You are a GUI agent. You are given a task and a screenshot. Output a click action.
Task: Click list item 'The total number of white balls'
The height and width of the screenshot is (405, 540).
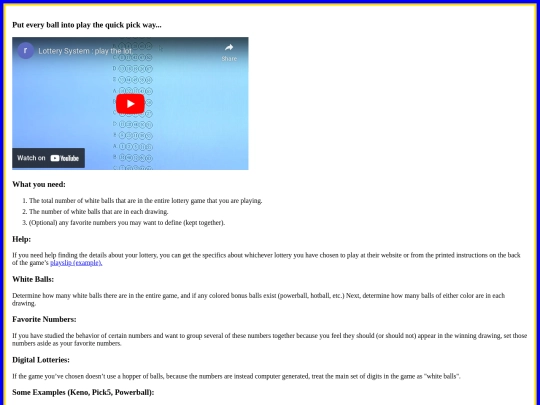click(146, 200)
